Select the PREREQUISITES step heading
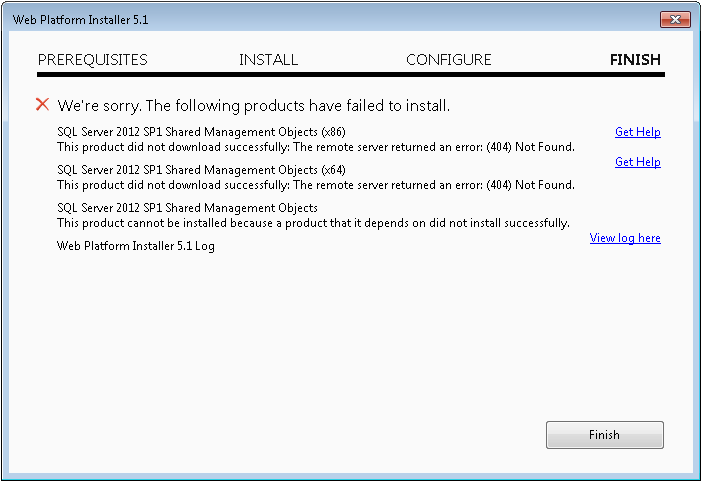The height and width of the screenshot is (481, 701). [x=93, y=60]
